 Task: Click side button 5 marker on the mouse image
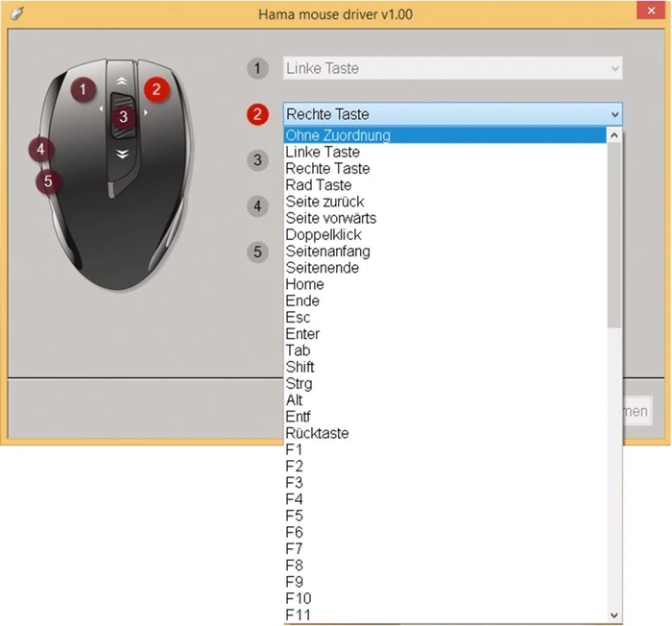[48, 181]
